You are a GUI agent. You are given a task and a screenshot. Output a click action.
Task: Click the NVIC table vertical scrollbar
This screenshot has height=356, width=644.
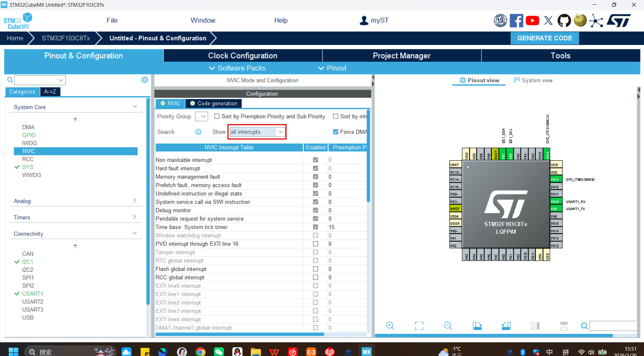click(368, 156)
